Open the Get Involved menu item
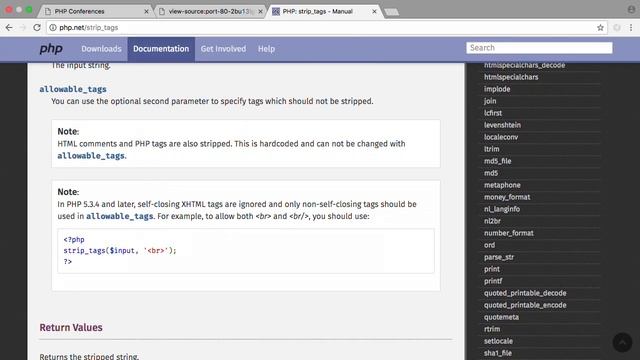Screen dimensions: 640x360 (223, 49)
